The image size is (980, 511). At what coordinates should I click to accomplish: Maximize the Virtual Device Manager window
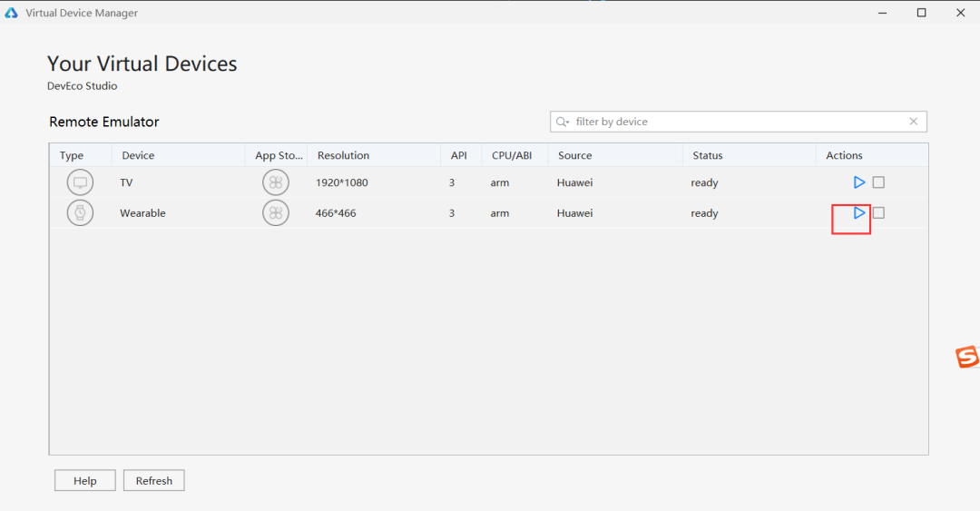pyautogui.click(x=921, y=13)
